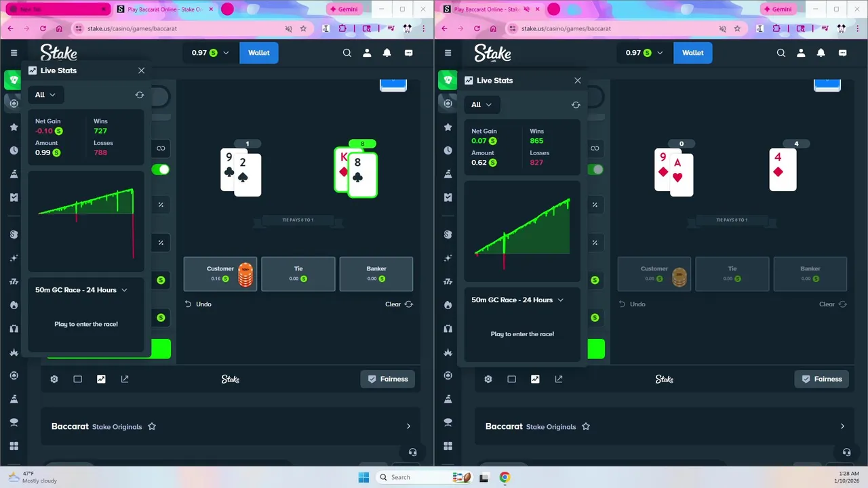The width and height of the screenshot is (868, 488).
Task: Open profile icon in left Stake window
Action: [x=367, y=53]
